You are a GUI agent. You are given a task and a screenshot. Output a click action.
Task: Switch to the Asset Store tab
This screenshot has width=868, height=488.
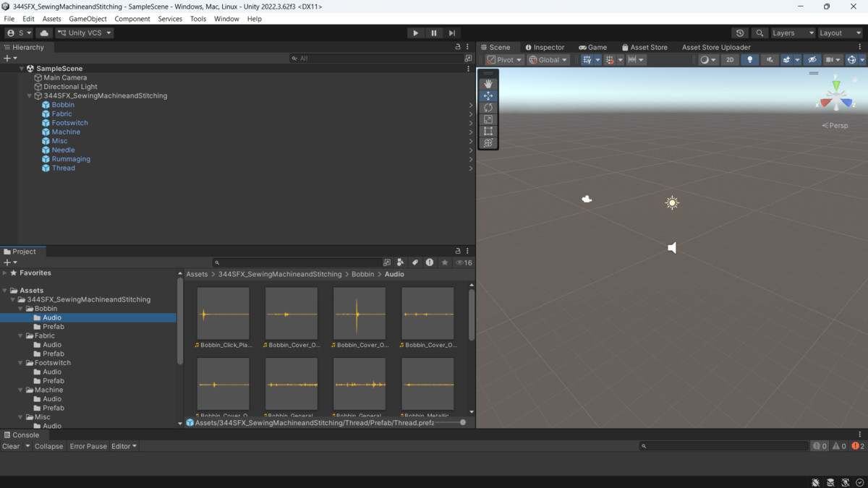click(x=644, y=47)
